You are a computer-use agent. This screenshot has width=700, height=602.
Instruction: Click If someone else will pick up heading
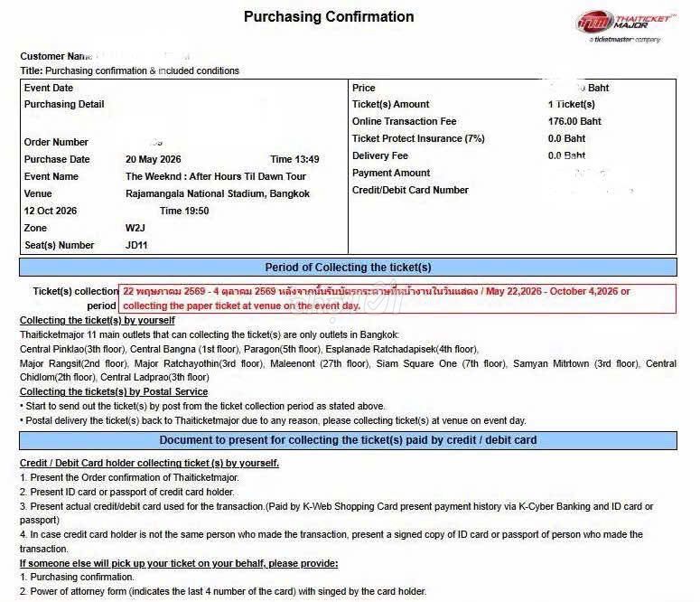click(179, 563)
